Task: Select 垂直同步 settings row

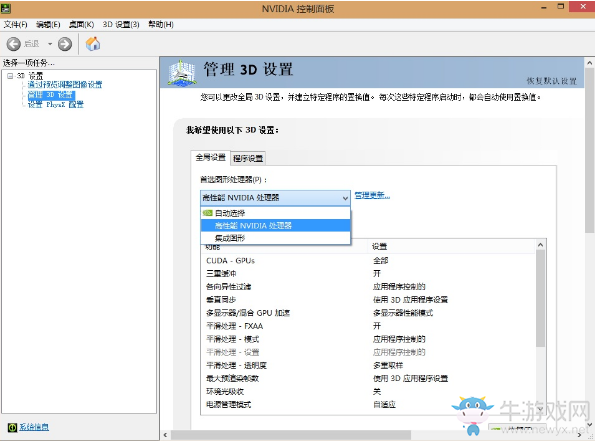Action: pyautogui.click(x=368, y=300)
